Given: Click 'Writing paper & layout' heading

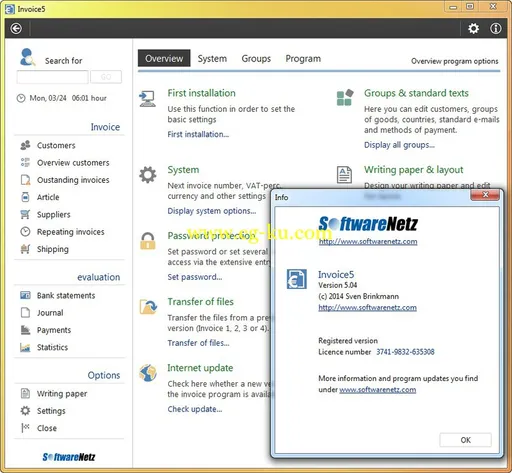Looking at the screenshot, I should [414, 170].
